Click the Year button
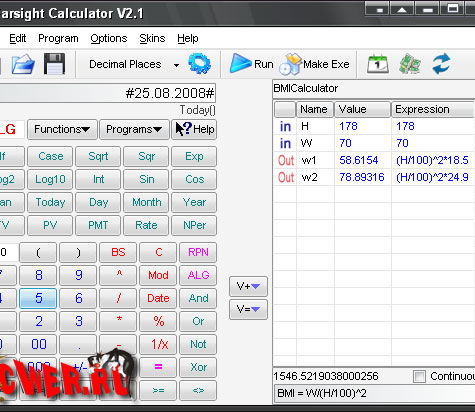Image resolution: width=475 pixels, height=412 pixels. click(194, 202)
